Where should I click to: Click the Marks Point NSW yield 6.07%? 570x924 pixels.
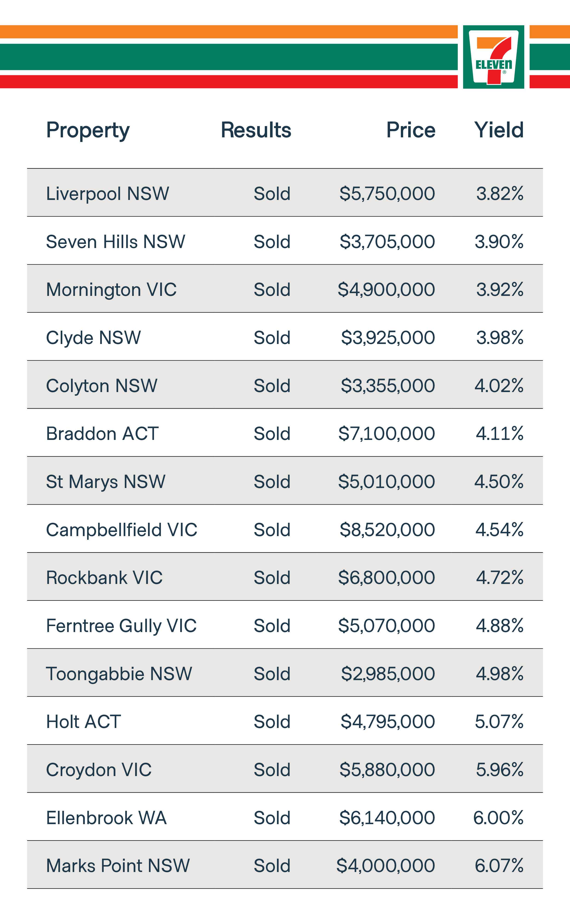pyautogui.click(x=499, y=866)
